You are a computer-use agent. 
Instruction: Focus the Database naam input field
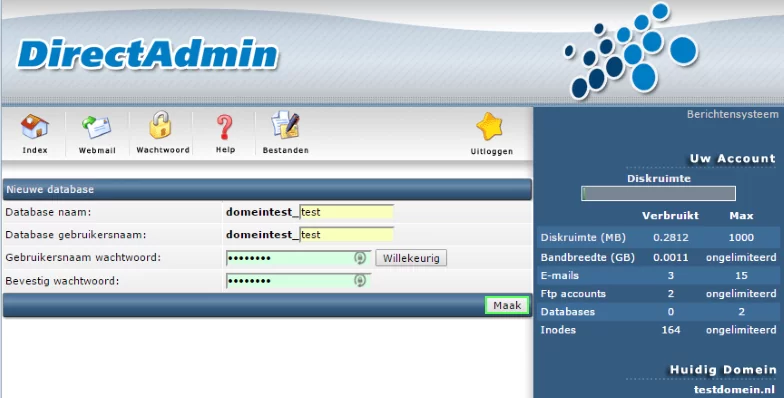click(x=346, y=212)
